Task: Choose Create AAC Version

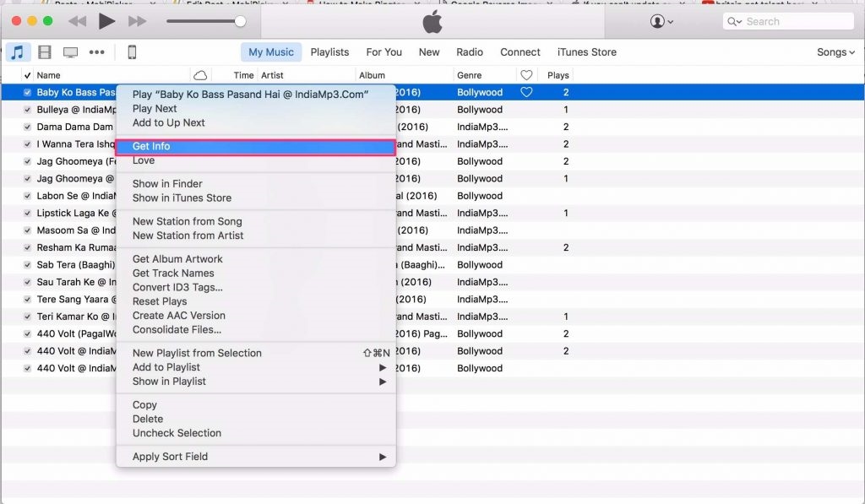Action: coord(179,316)
